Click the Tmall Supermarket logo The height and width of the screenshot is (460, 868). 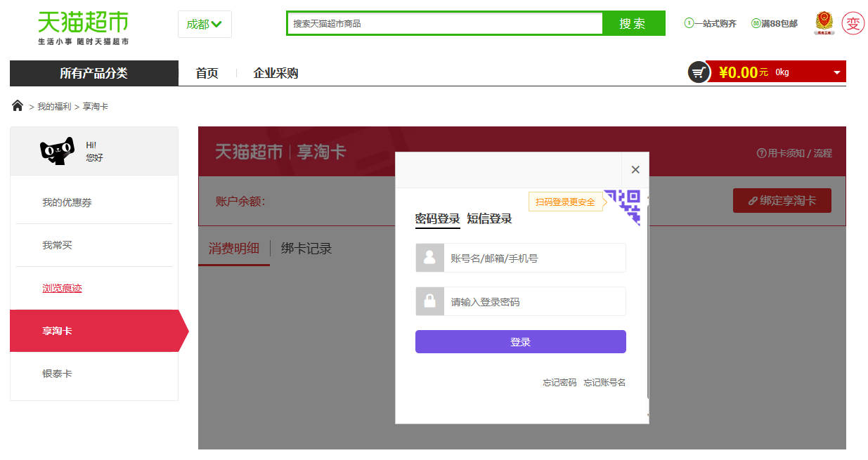tap(83, 28)
